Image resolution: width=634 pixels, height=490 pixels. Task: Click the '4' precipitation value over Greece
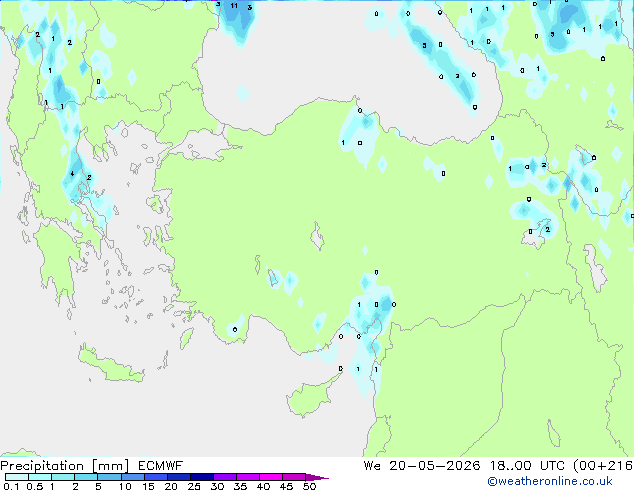coord(72,174)
